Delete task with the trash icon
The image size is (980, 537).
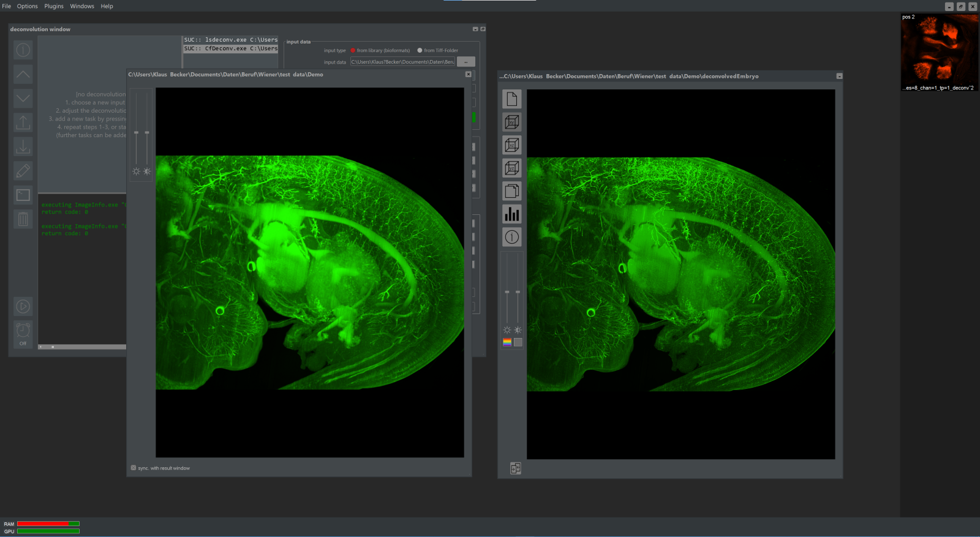(x=23, y=219)
